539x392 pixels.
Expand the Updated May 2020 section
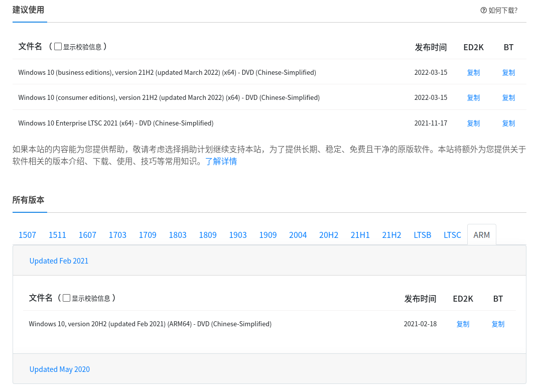coord(59,369)
